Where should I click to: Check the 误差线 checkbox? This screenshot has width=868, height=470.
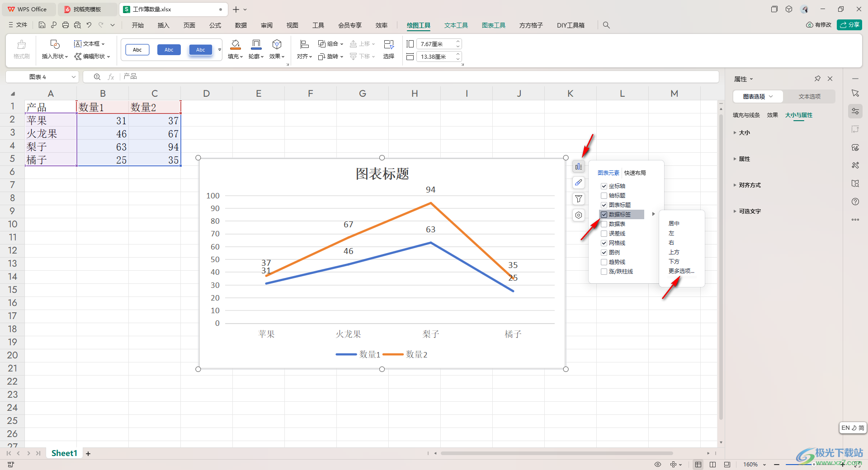[x=604, y=234]
